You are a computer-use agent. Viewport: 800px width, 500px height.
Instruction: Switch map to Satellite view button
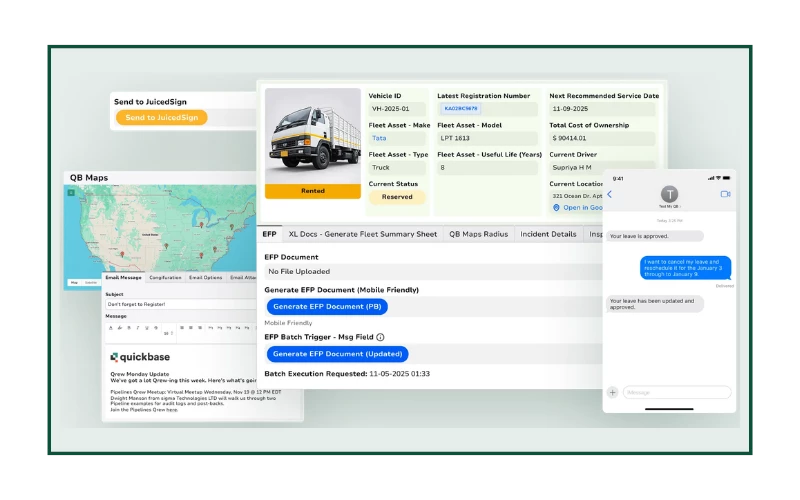click(x=91, y=283)
